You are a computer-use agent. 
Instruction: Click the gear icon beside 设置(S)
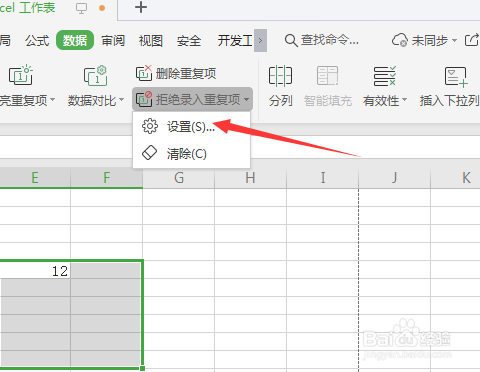click(x=150, y=126)
